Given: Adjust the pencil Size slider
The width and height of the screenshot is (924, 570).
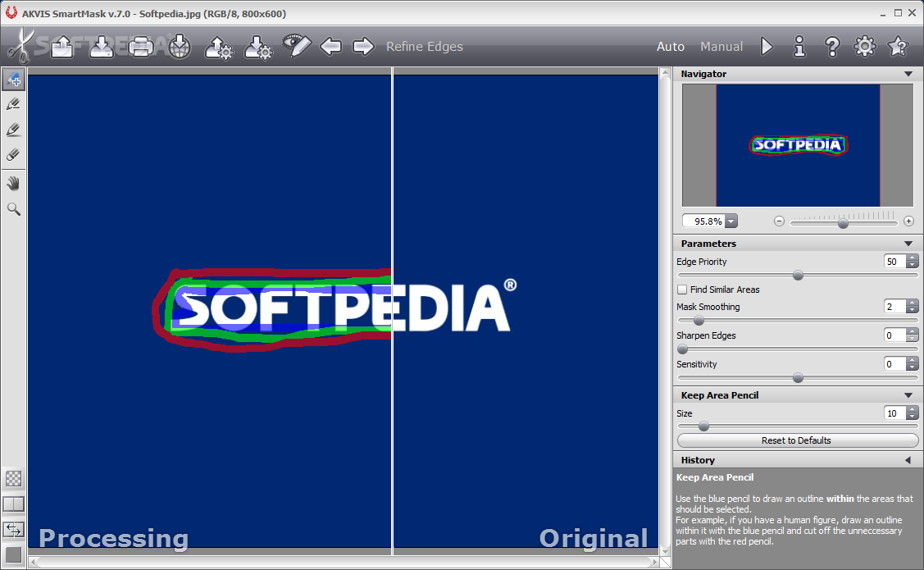Looking at the screenshot, I should [703, 426].
